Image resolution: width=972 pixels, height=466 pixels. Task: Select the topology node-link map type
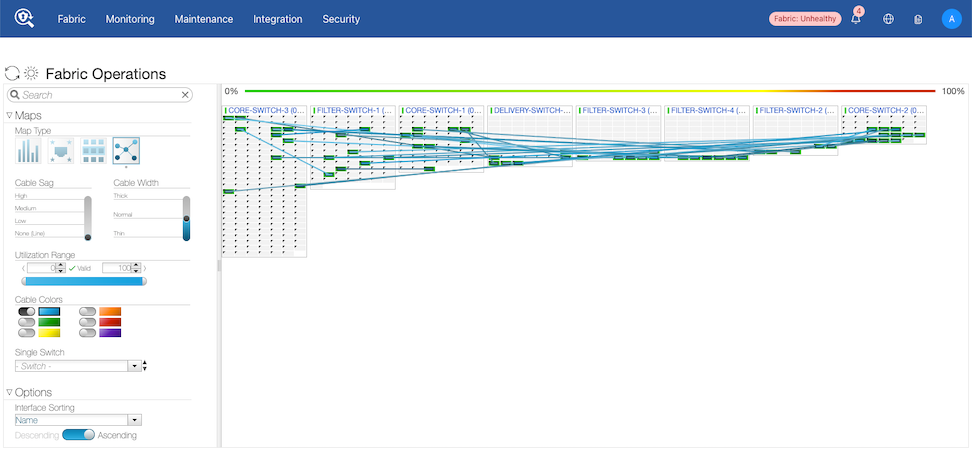pos(126,151)
